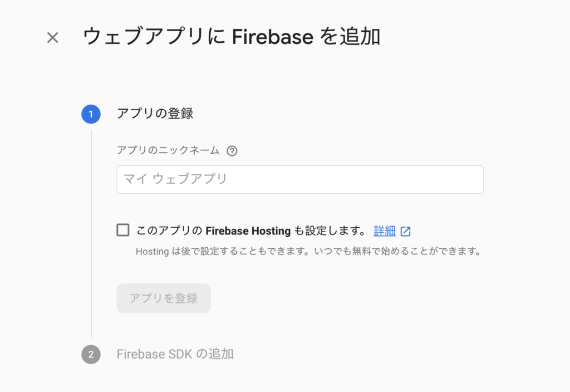Enable the Firebase Hosting checkbox
The width and height of the screenshot is (570, 392).
click(x=123, y=230)
